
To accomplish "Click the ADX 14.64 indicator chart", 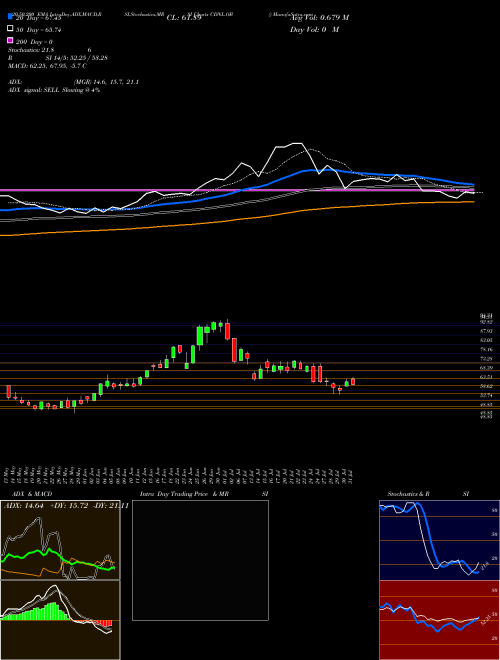I will [60, 540].
